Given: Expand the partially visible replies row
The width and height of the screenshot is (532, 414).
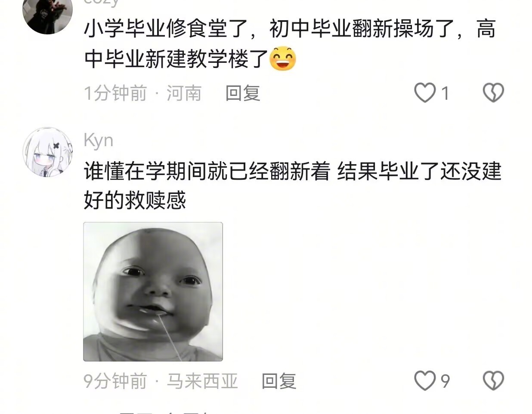Looking at the screenshot, I should [x=164, y=412].
